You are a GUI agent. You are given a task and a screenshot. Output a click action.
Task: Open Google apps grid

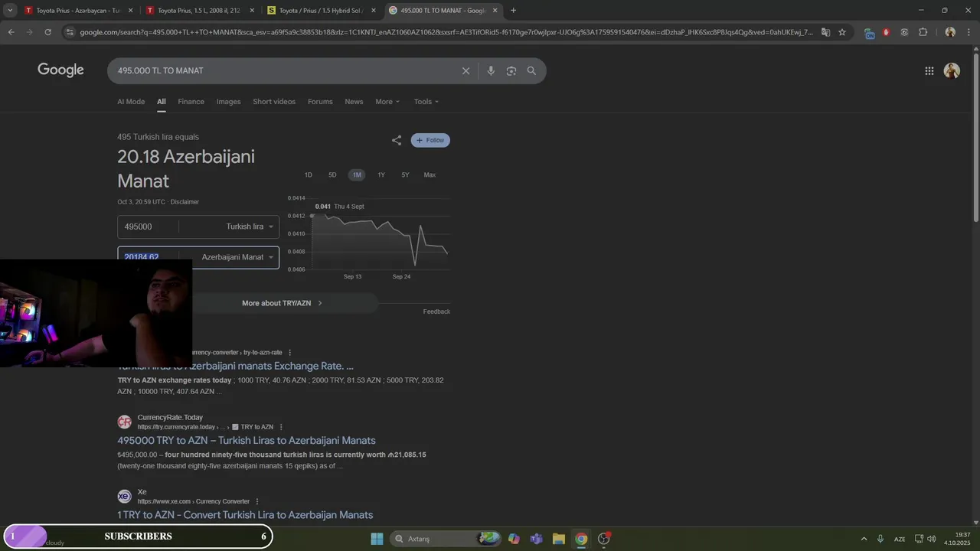[929, 70]
